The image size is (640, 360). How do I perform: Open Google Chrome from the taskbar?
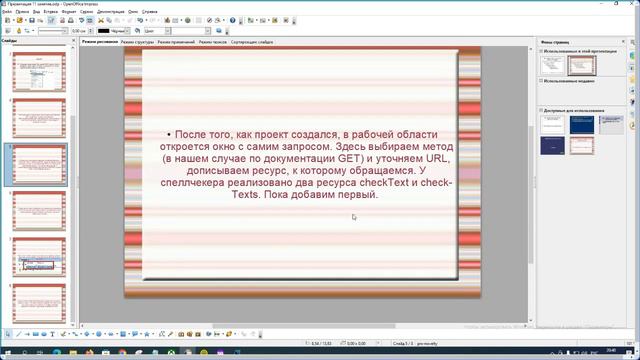click(122, 353)
